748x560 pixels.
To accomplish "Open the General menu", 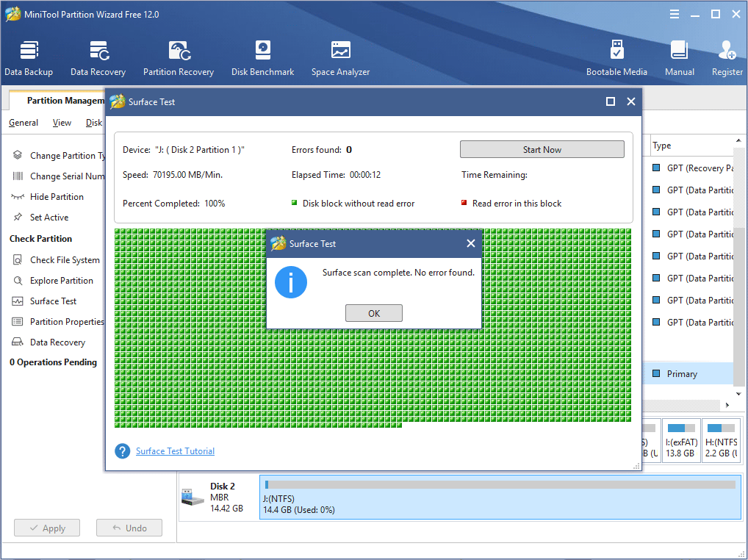I will pyautogui.click(x=24, y=123).
